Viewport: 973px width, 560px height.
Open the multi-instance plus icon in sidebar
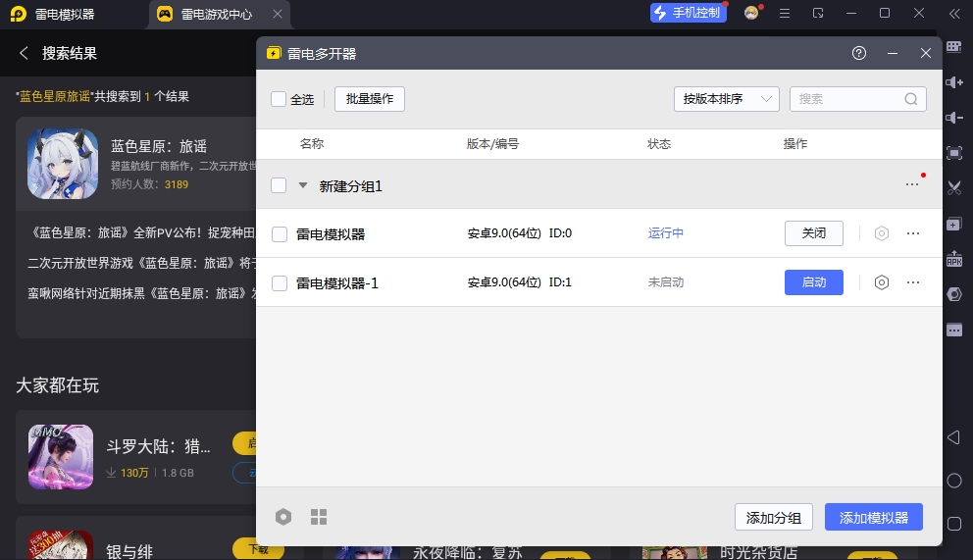954,224
